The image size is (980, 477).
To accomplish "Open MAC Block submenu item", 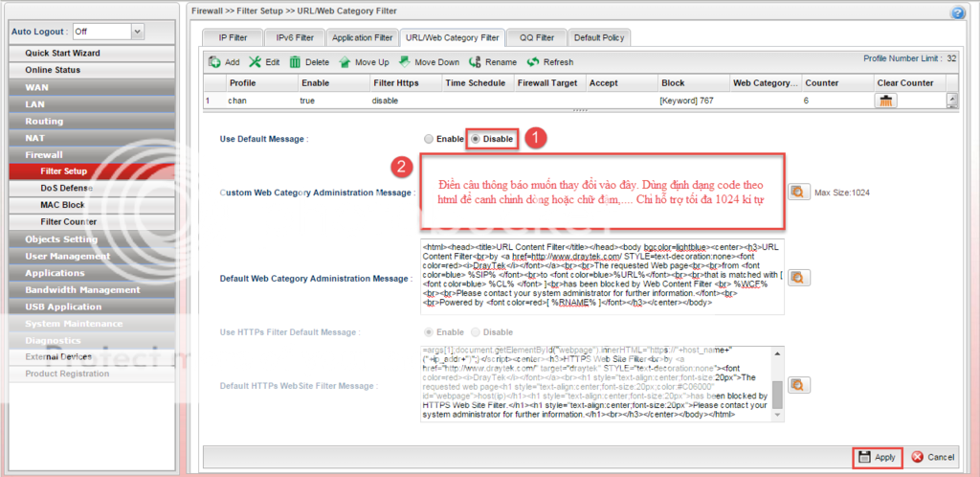I will pos(92,205).
